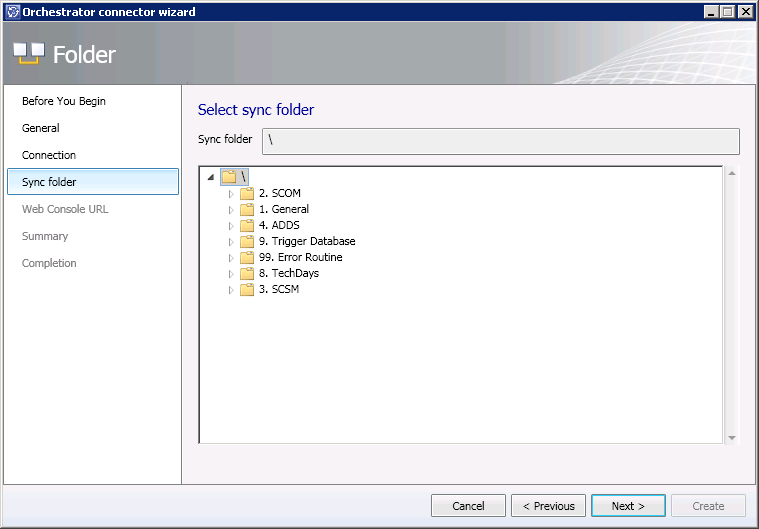Go back with Previous button
Screen dimensions: 759x529
tap(548, 506)
